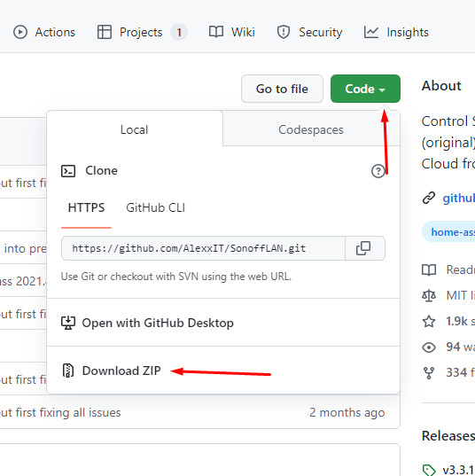Click the release tag icon
Image resolution: width=475 pixels, height=476 pixels.
[429, 470]
